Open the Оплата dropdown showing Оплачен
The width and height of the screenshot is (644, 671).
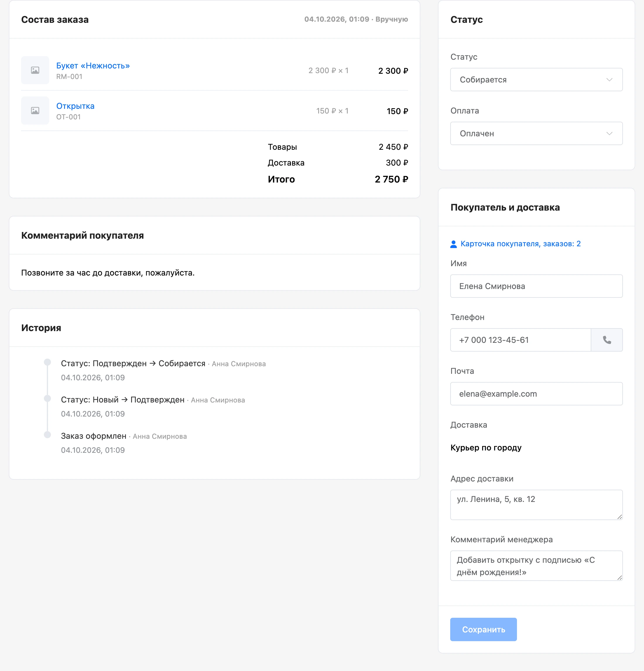click(x=537, y=133)
